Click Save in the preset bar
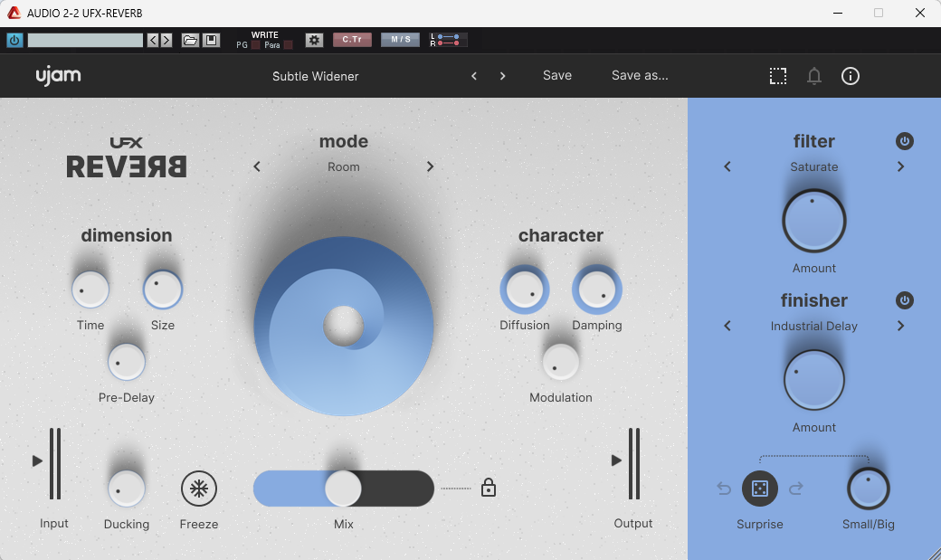This screenshot has height=560, width=941. pyautogui.click(x=557, y=76)
